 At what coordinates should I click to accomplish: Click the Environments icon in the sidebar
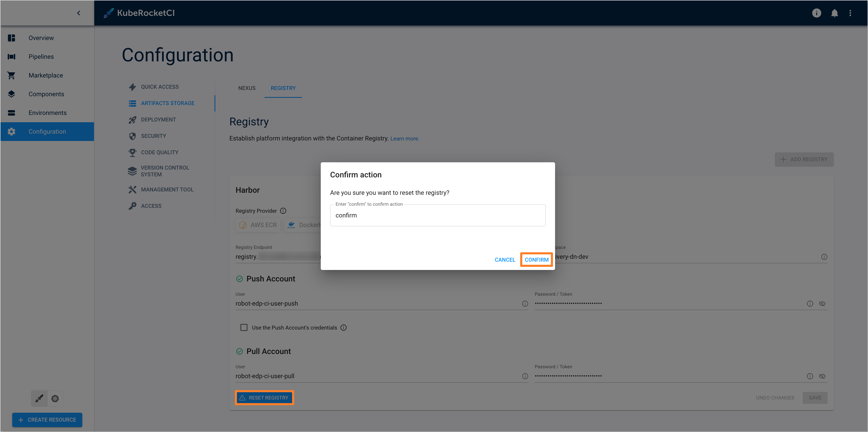coord(11,113)
